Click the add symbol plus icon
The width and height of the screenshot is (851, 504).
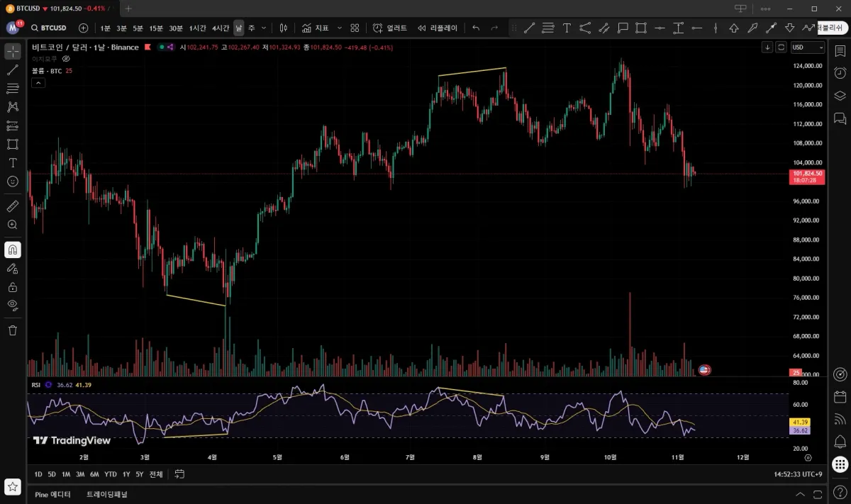[x=84, y=28]
